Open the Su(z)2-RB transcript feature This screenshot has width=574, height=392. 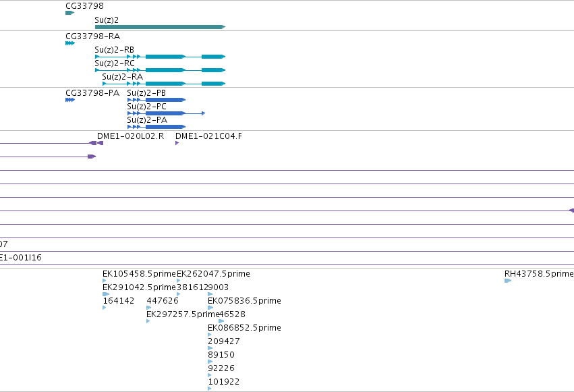coord(160,57)
